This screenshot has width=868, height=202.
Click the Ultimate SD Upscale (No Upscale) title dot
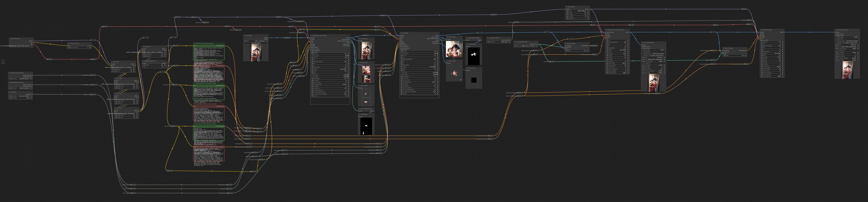606,30
